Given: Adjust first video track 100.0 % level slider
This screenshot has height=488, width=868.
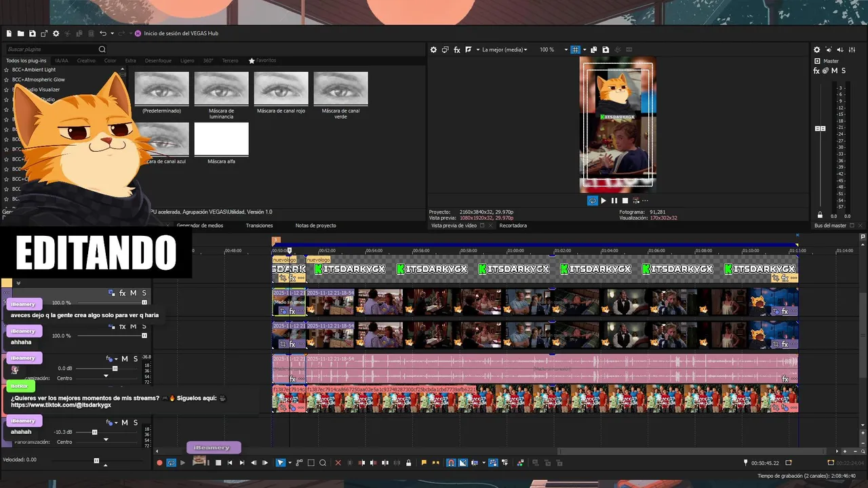Looking at the screenshot, I should 144,302.
